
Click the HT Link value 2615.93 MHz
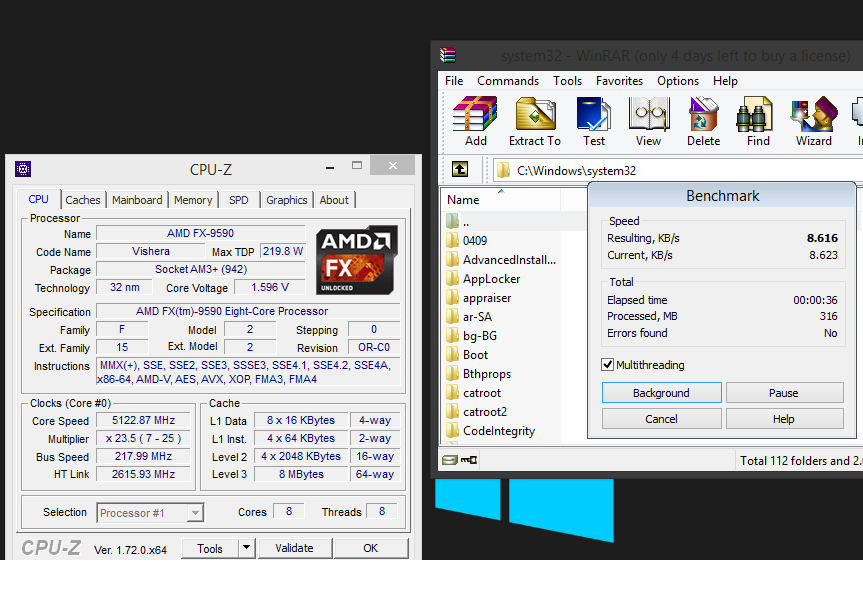143,474
